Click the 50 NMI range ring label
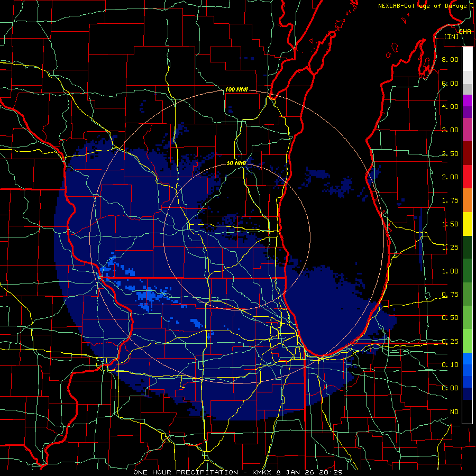476x476 pixels. [236, 163]
